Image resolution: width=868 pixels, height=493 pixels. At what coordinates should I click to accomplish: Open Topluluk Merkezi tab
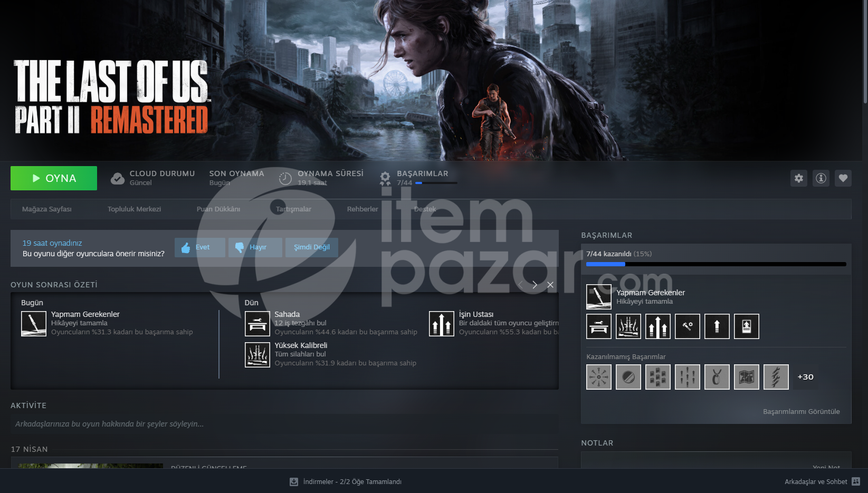pyautogui.click(x=134, y=209)
